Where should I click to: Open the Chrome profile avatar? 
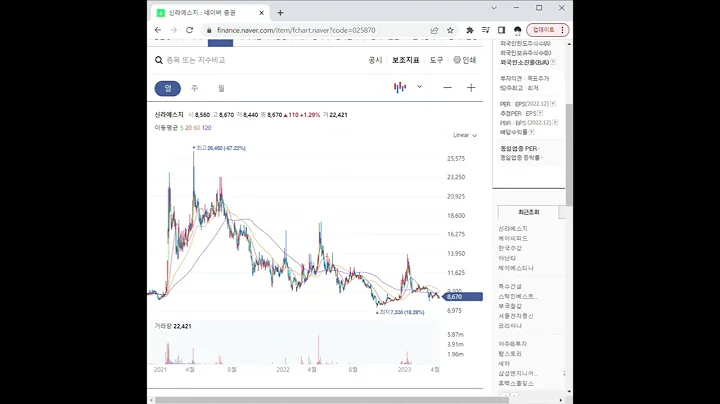pos(518,30)
